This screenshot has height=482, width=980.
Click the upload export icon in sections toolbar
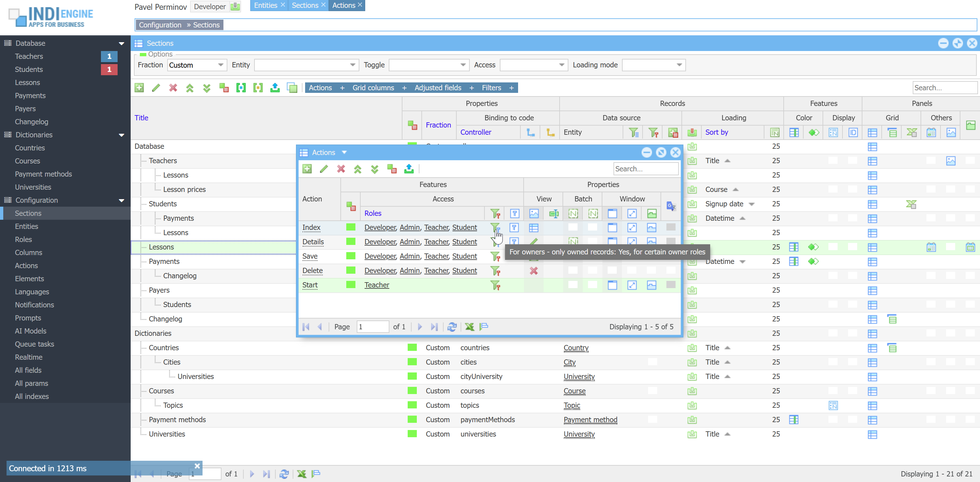point(275,88)
